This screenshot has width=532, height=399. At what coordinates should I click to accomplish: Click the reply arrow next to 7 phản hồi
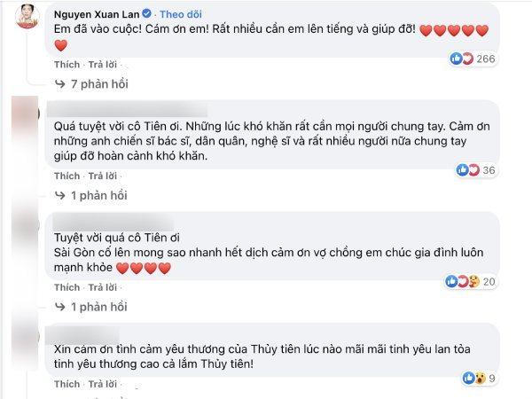tap(60, 83)
